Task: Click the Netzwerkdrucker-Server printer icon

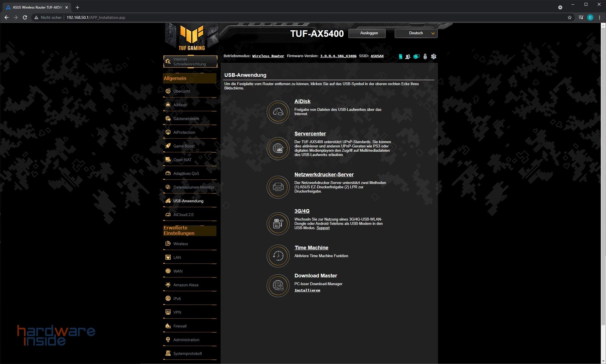Action: point(278,187)
